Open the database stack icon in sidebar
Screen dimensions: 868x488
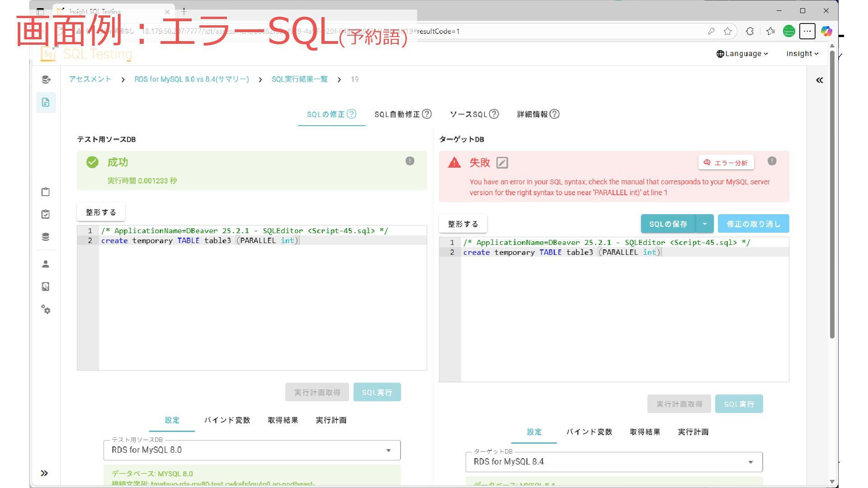click(x=46, y=237)
